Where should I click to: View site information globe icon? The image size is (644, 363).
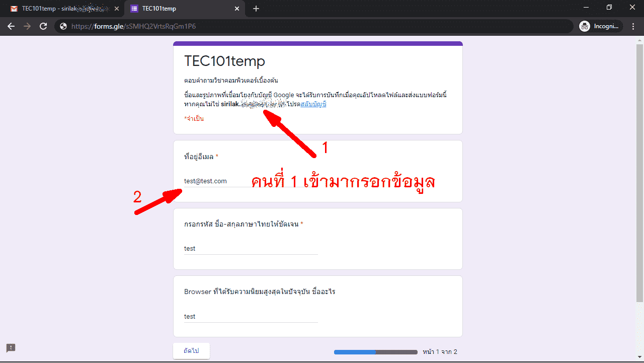coord(63,26)
